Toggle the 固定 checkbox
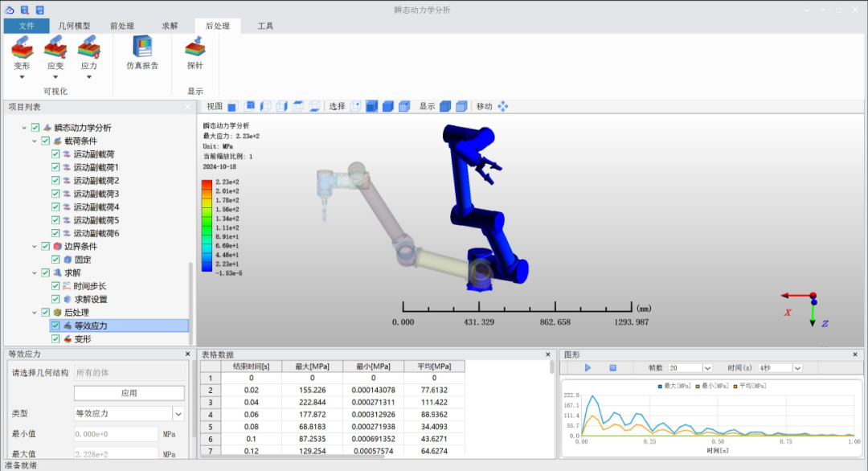 tap(55, 260)
